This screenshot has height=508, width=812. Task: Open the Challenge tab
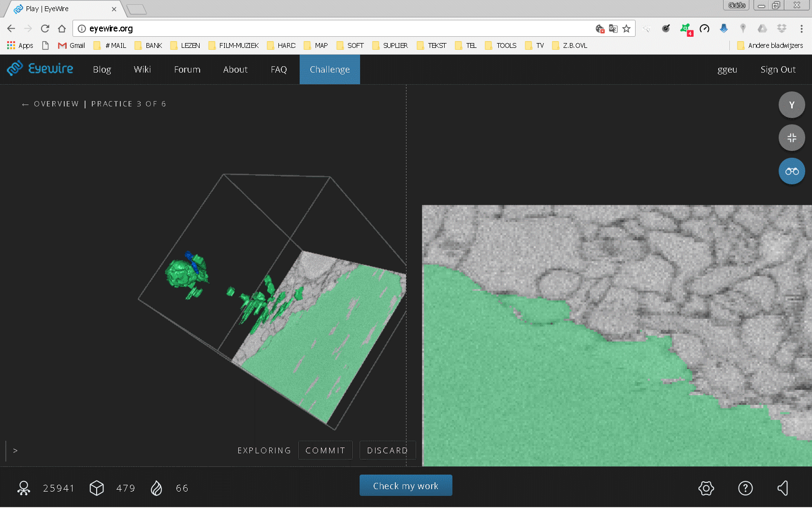330,69
